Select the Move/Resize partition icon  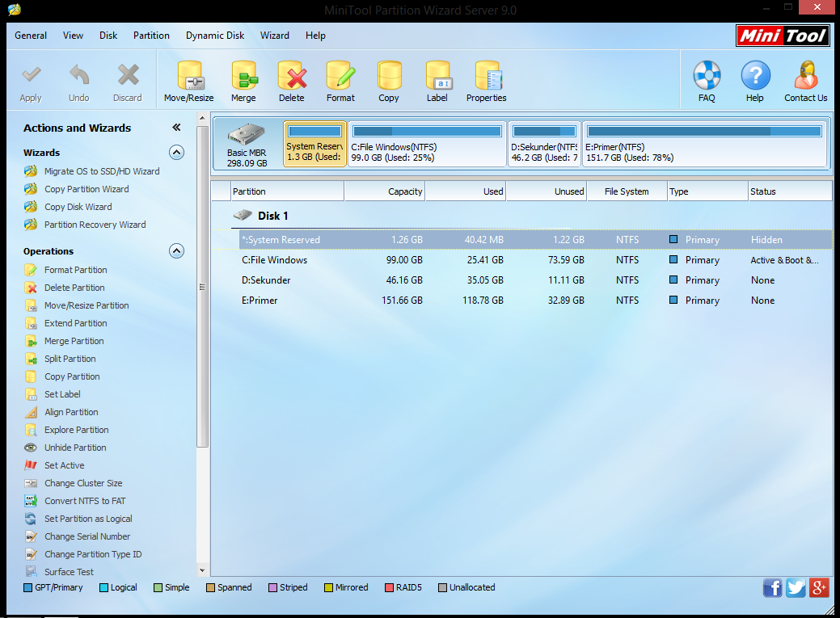point(188,81)
